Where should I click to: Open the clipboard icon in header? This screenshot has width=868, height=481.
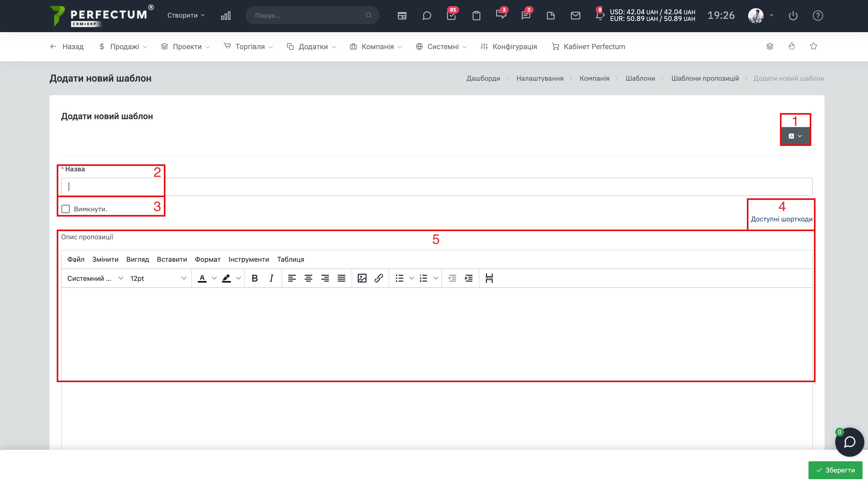click(476, 15)
